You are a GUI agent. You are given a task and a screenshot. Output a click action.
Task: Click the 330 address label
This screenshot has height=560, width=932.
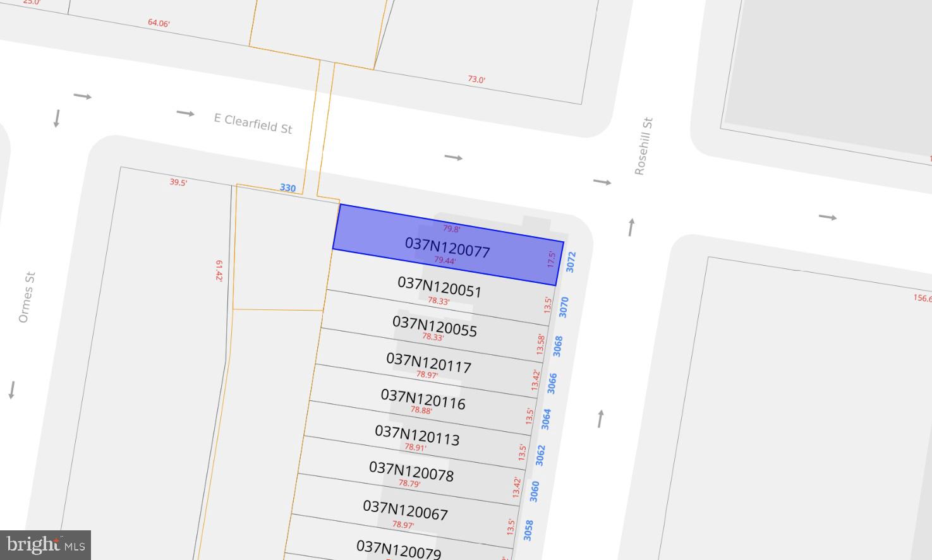287,188
